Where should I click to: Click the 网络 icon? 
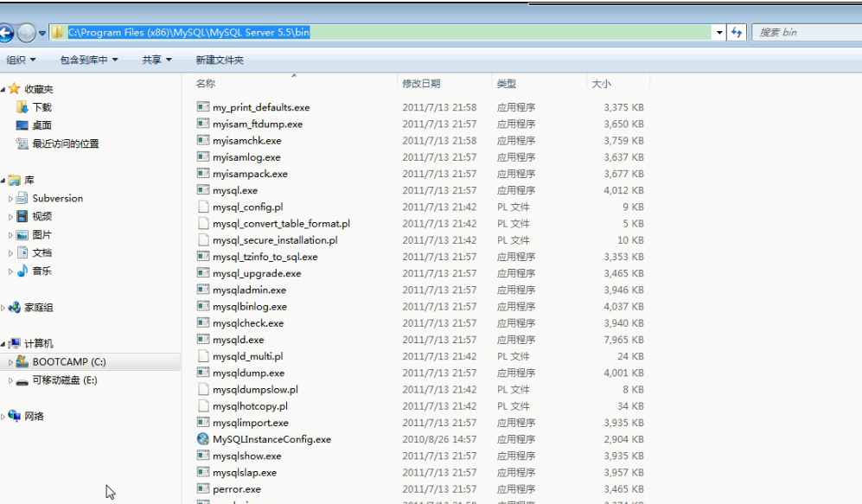(15, 416)
